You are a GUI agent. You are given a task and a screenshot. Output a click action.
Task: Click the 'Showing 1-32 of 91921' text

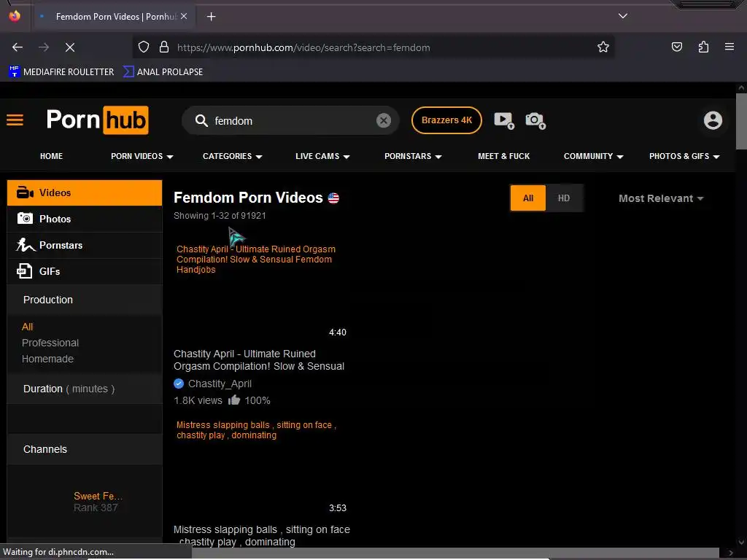220,216
